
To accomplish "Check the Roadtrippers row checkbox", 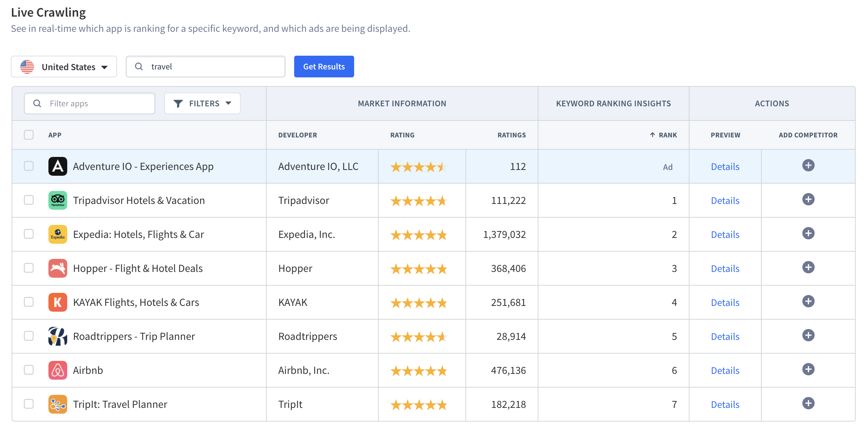I will pos(29,336).
